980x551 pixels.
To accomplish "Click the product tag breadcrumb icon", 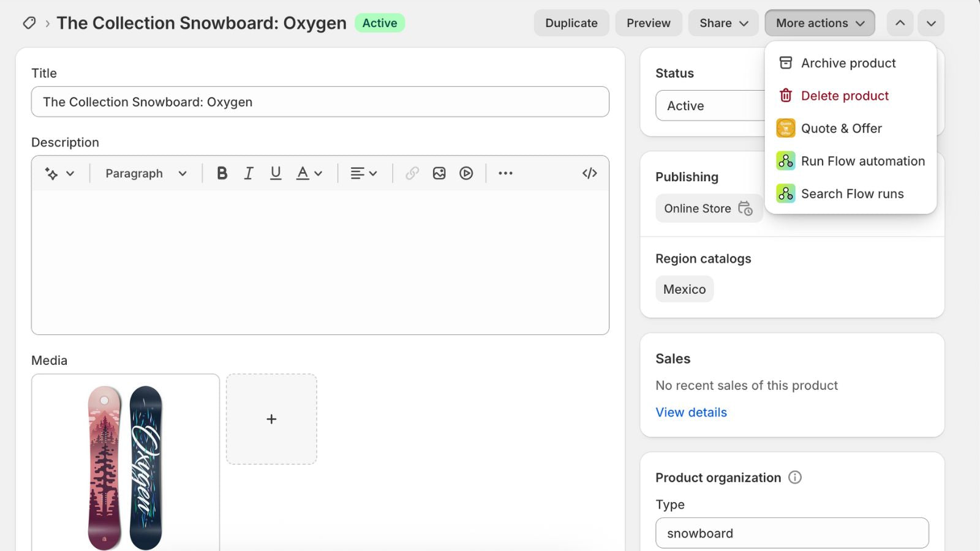I will (29, 23).
